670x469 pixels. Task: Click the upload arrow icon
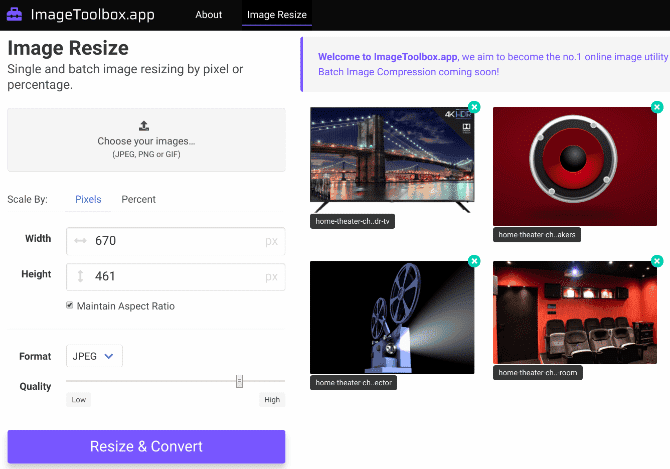pyautogui.click(x=144, y=125)
